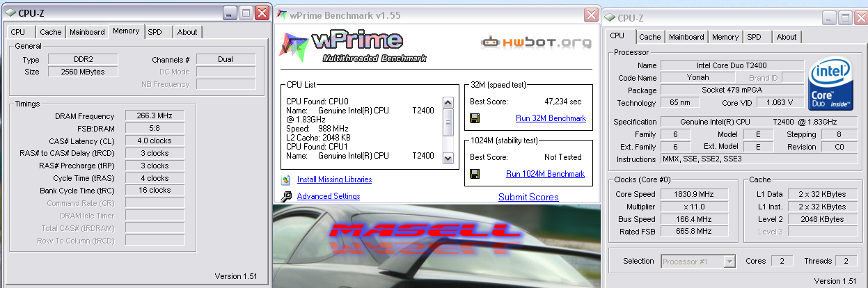
Task: Click the CPU List scrollbar thumb
Action: pos(448,124)
